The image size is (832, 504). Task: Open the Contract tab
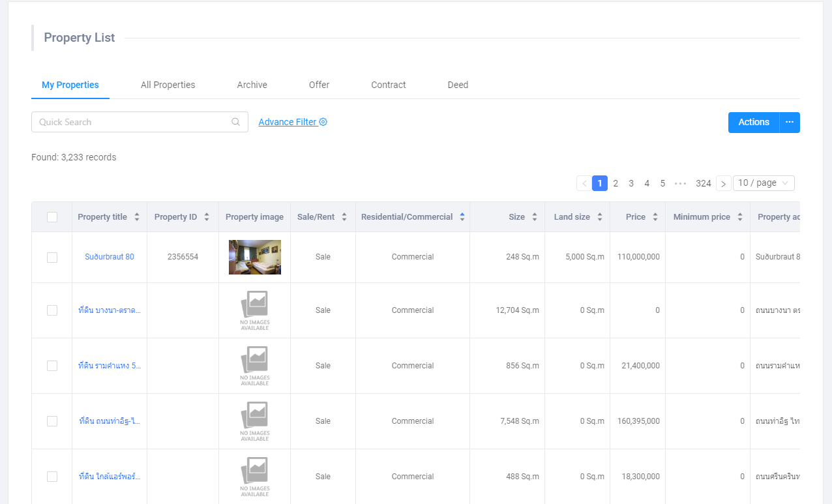tap(389, 85)
